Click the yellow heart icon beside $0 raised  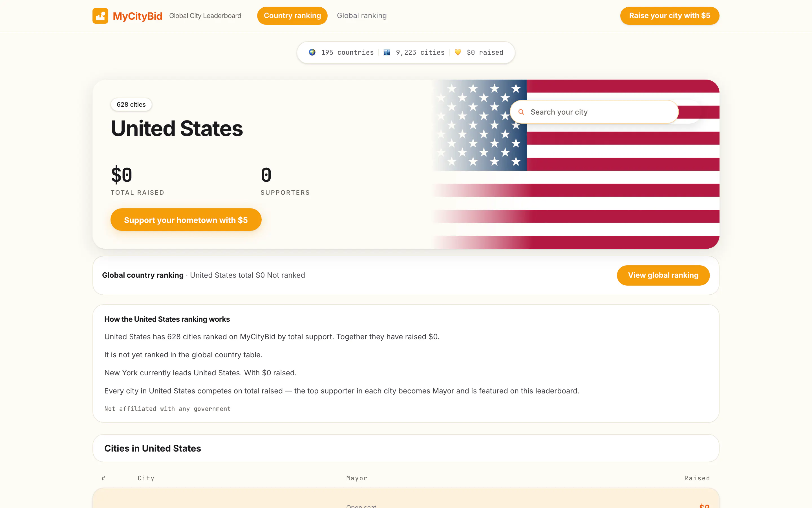coord(458,52)
